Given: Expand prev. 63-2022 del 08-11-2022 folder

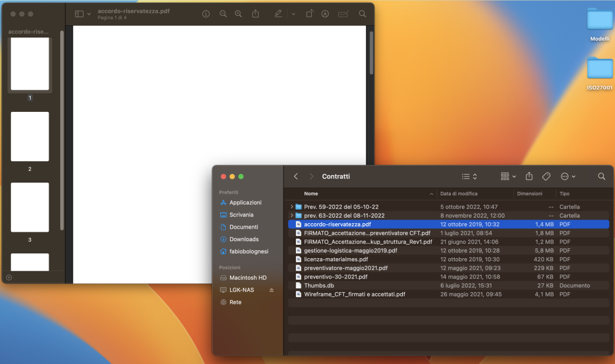Looking at the screenshot, I should 292,215.
